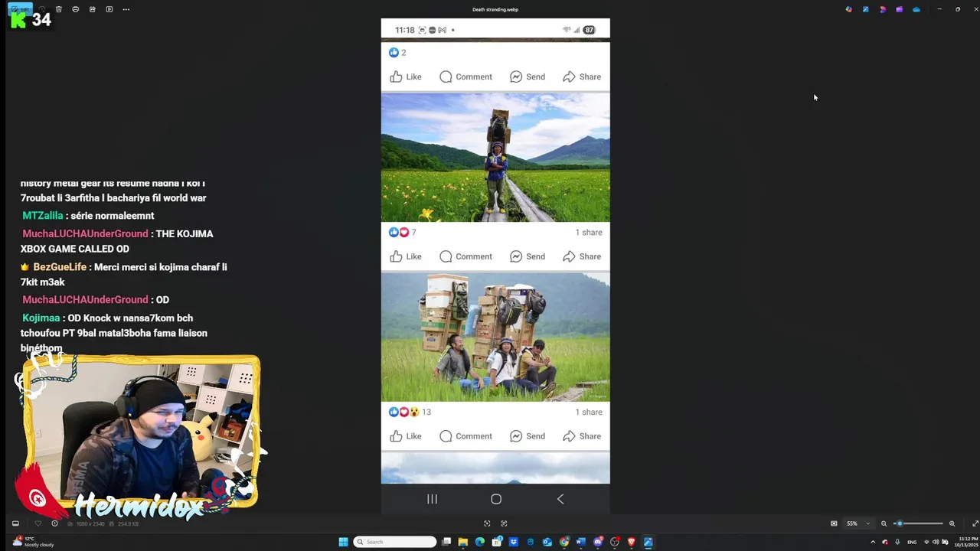Viewport: 980px width, 551px height.
Task: Open the Paint icon in title bar
Action: [x=865, y=9]
